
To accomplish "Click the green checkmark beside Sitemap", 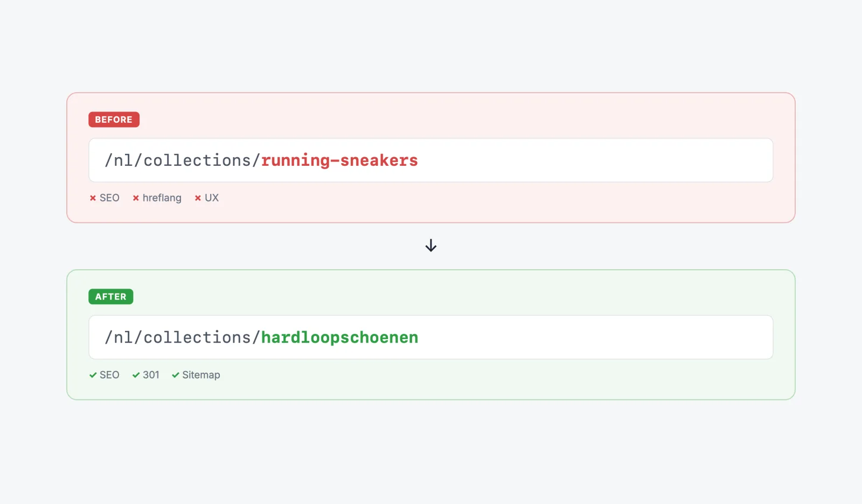I will pos(175,375).
